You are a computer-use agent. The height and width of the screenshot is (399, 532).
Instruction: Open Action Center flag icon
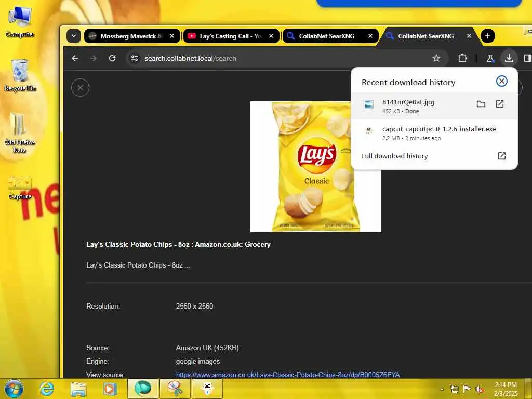point(467,390)
